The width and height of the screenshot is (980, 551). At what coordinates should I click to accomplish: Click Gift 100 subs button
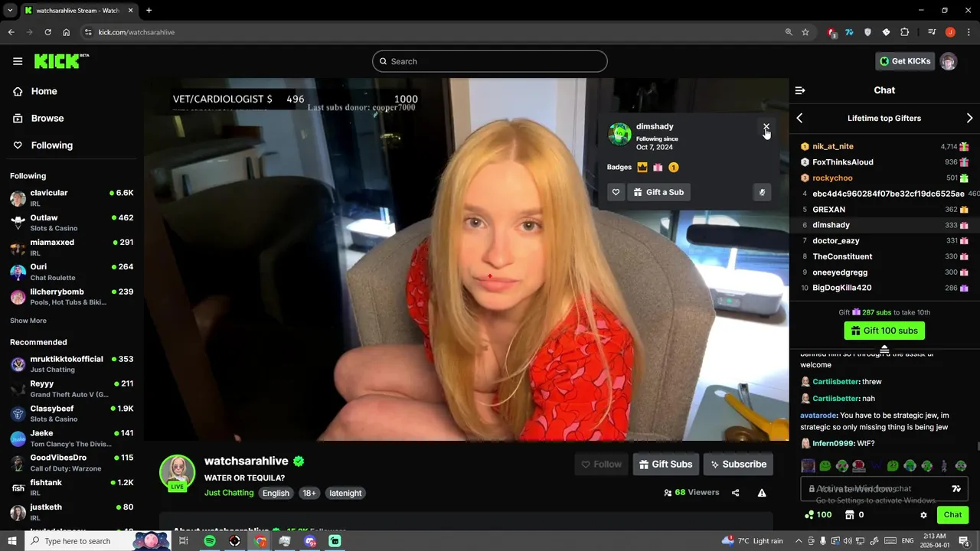(884, 331)
